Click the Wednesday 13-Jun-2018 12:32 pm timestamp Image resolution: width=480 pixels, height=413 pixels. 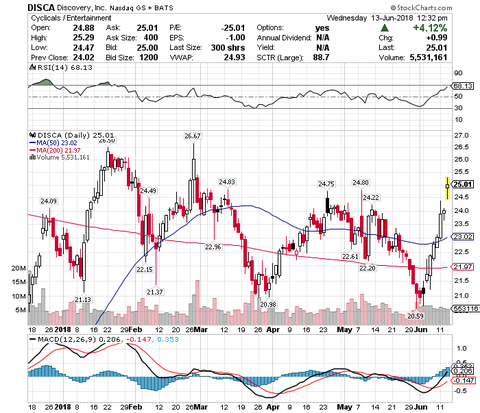point(387,18)
